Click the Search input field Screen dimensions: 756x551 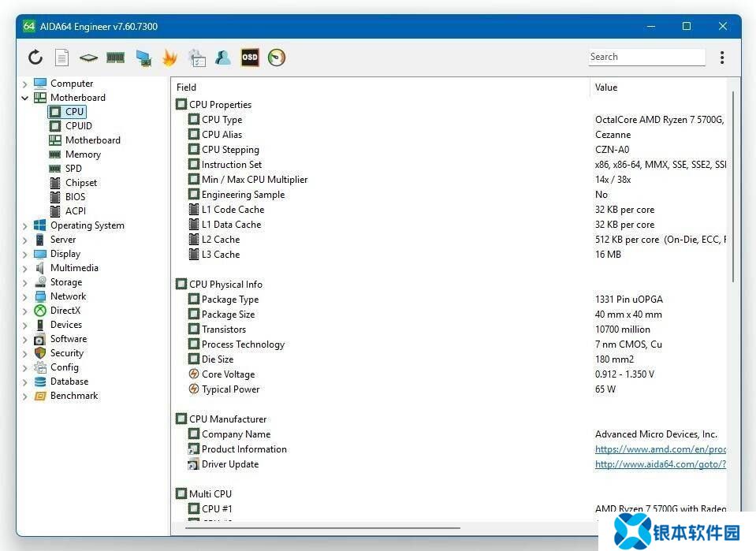coord(646,57)
